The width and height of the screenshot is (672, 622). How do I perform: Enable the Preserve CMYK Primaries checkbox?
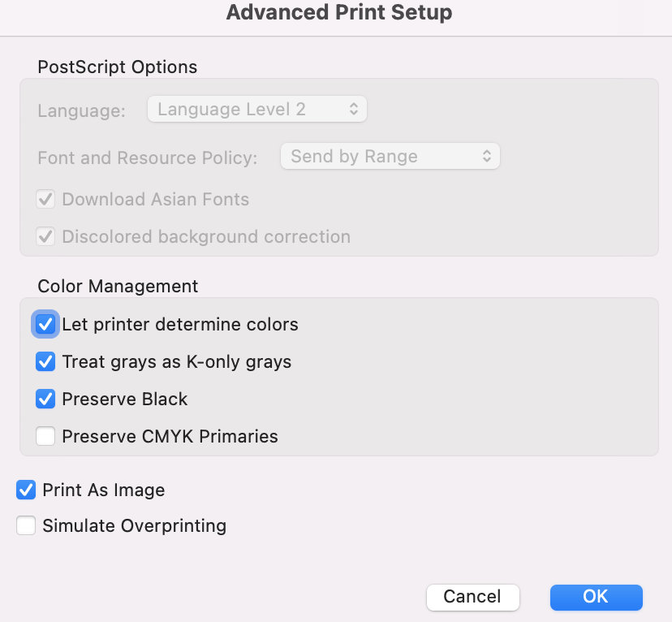point(45,436)
